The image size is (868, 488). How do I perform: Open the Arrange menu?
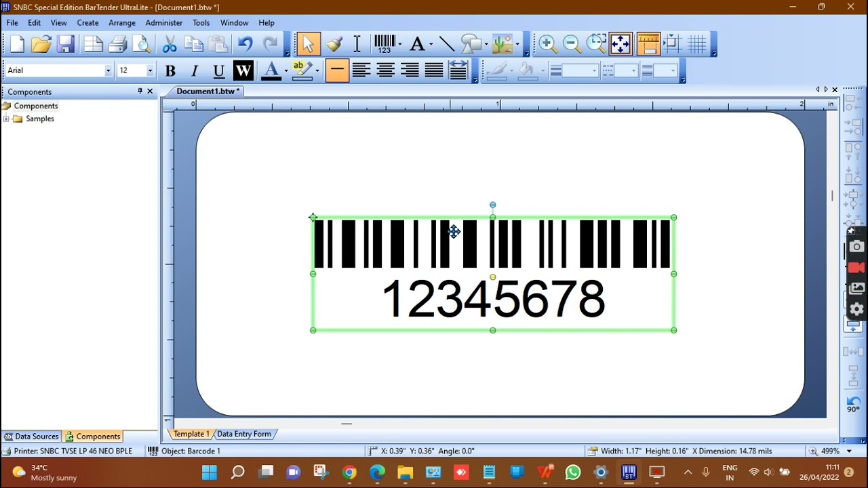click(x=122, y=22)
